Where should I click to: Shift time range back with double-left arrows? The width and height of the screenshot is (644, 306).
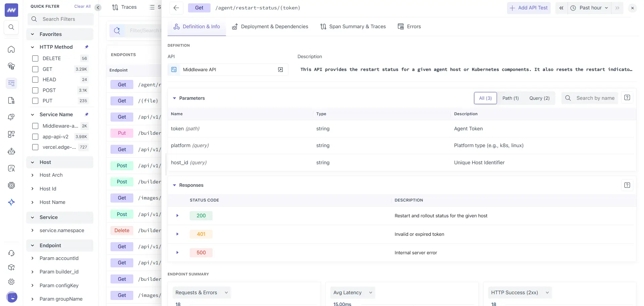(561, 8)
